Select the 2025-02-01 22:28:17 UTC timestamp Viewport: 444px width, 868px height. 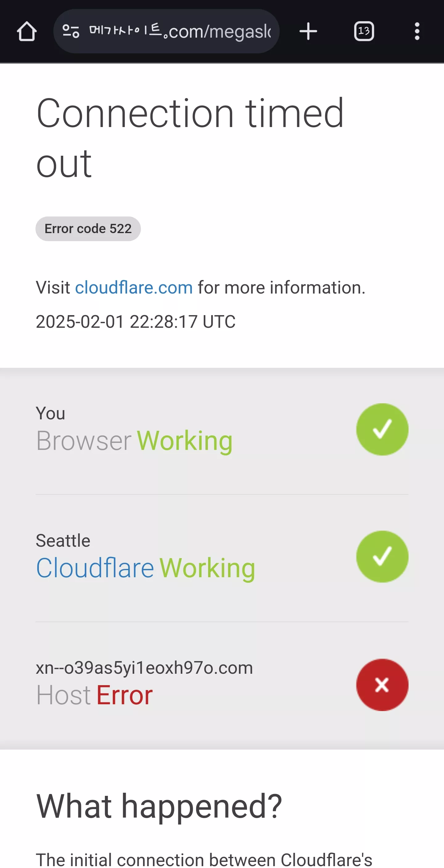[x=135, y=322]
